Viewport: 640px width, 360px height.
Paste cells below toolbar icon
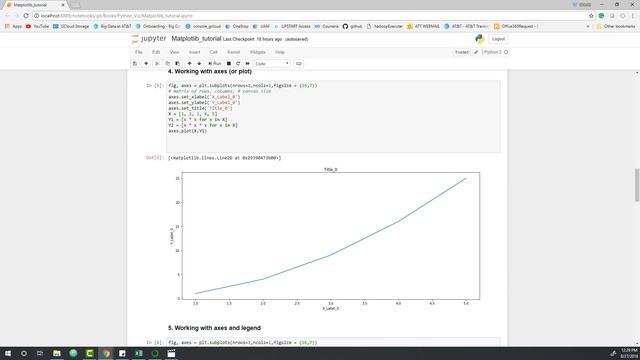(x=178, y=64)
